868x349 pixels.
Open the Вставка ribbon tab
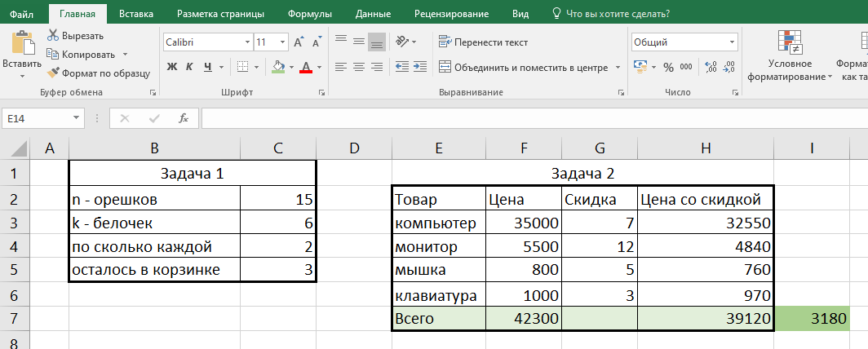pos(135,14)
